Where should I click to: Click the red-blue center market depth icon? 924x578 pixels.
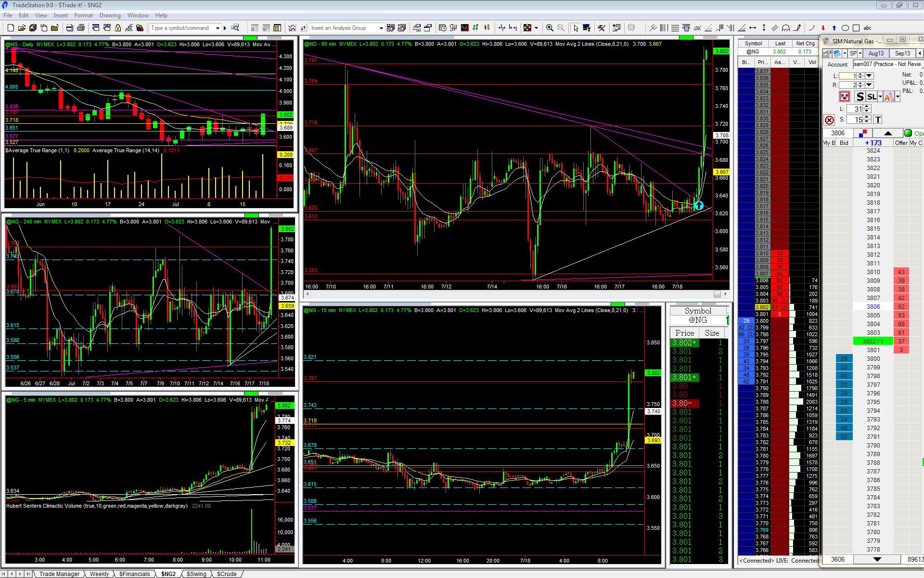pyautogui.click(x=863, y=133)
